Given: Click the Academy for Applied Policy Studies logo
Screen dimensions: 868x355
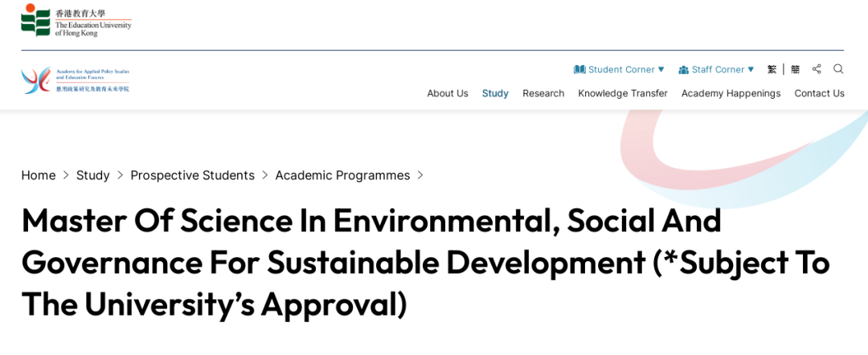Looking at the screenshot, I should [x=76, y=80].
